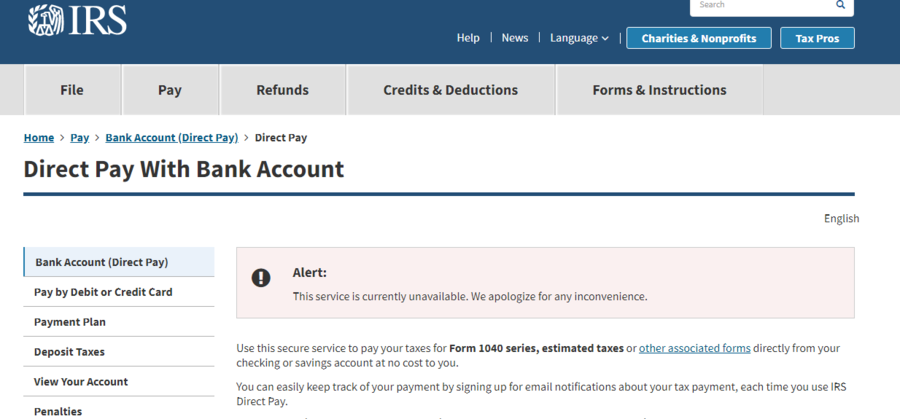Open the Refunds menu tab
900x419 pixels.
[x=282, y=90]
